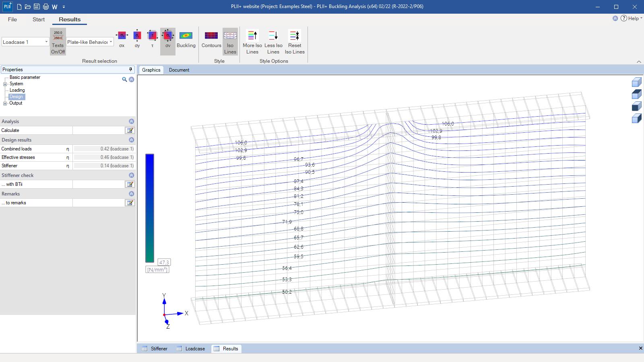This screenshot has width=644, height=362.
Task: Save with the floppy disk icon
Action: (x=37, y=6)
